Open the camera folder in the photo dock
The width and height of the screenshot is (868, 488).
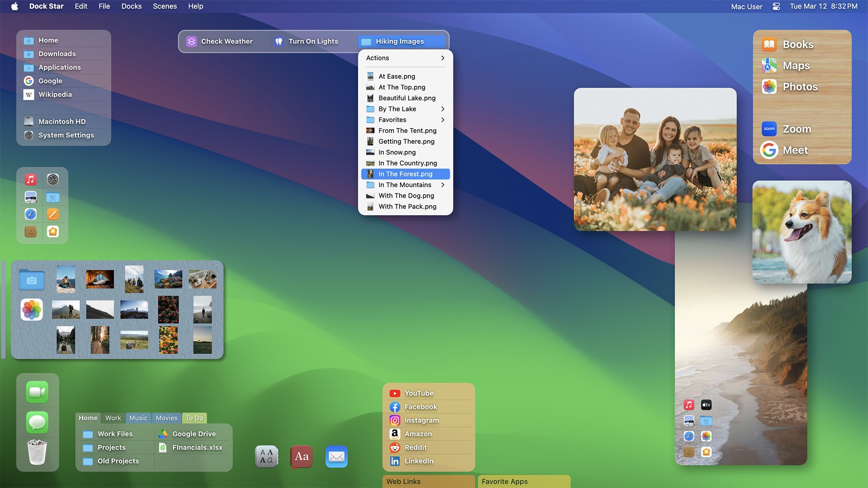click(32, 280)
